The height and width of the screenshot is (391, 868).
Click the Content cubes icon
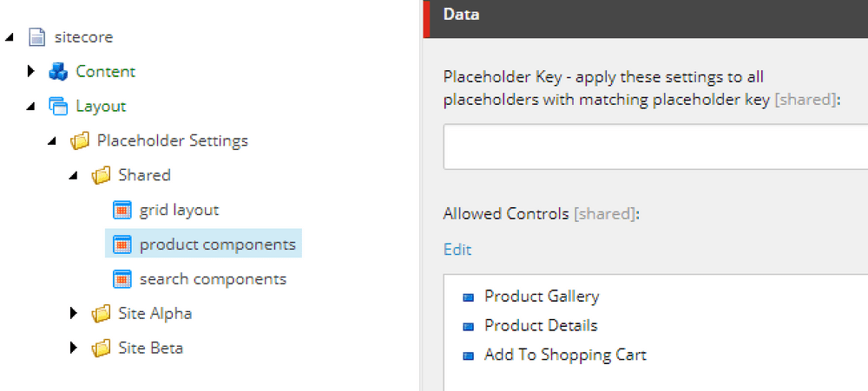point(58,72)
